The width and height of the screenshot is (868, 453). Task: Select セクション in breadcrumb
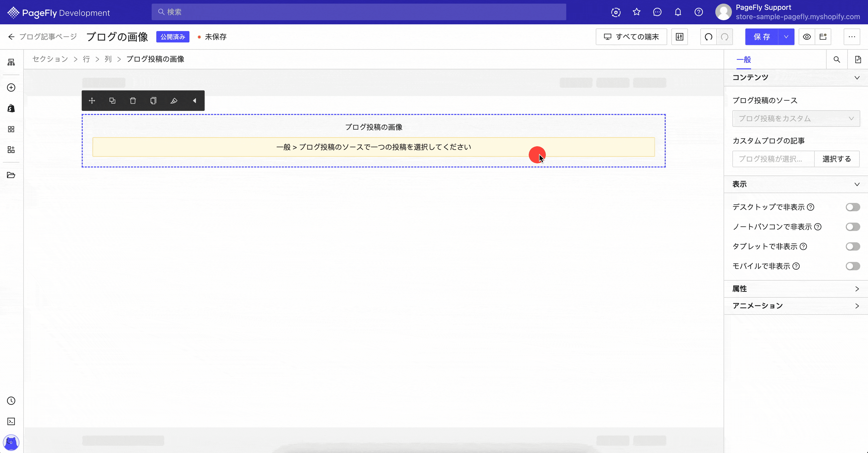pos(50,59)
